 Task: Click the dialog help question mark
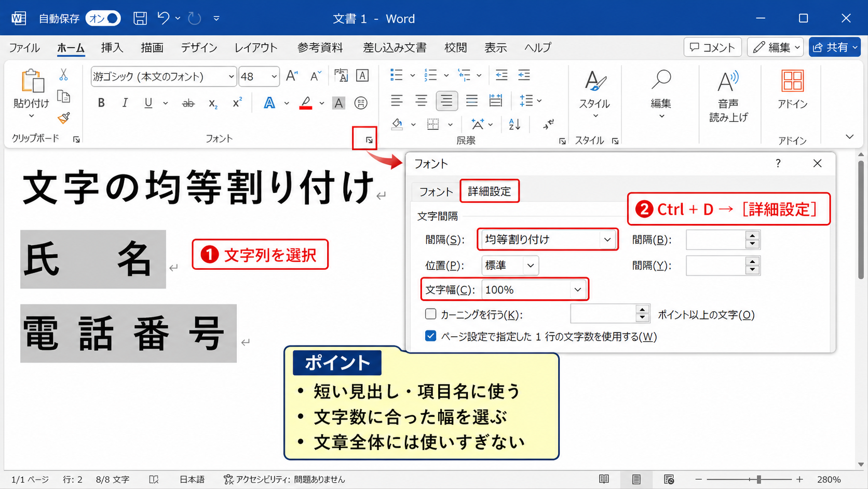tap(778, 164)
